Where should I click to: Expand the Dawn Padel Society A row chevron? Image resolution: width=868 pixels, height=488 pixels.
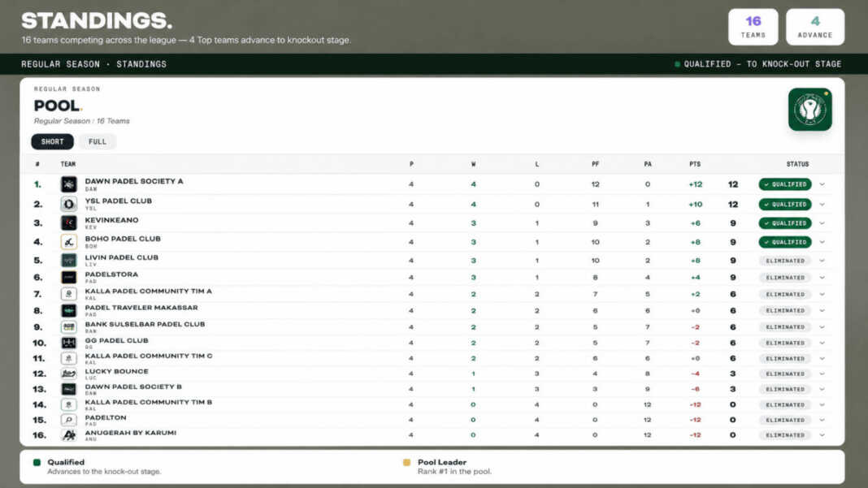click(822, 184)
